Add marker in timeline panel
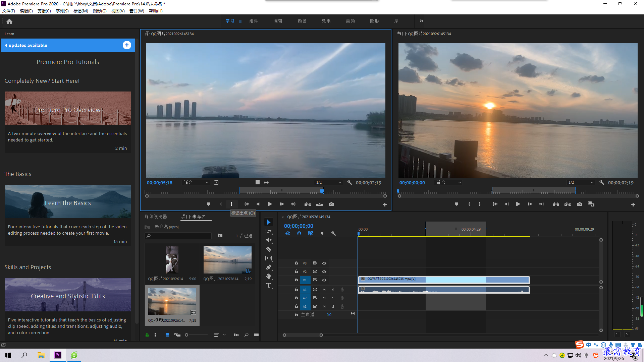This screenshot has width=644, height=362. (x=322, y=233)
